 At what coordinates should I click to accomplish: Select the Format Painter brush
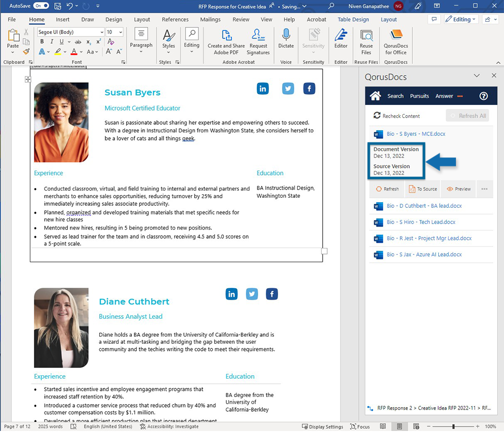26,51
